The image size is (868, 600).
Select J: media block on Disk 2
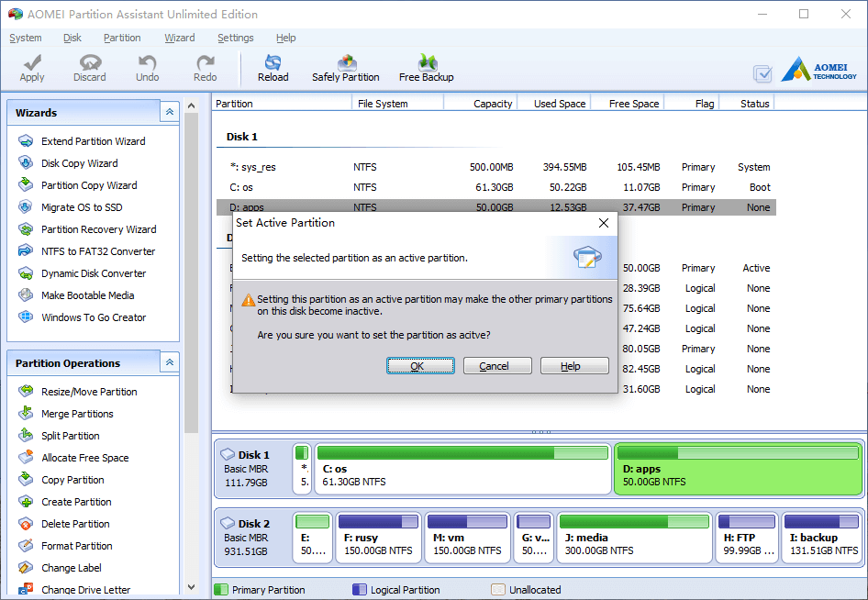tap(634, 538)
